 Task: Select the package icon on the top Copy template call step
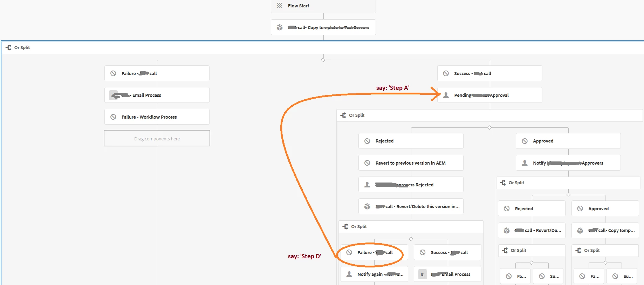click(x=280, y=27)
